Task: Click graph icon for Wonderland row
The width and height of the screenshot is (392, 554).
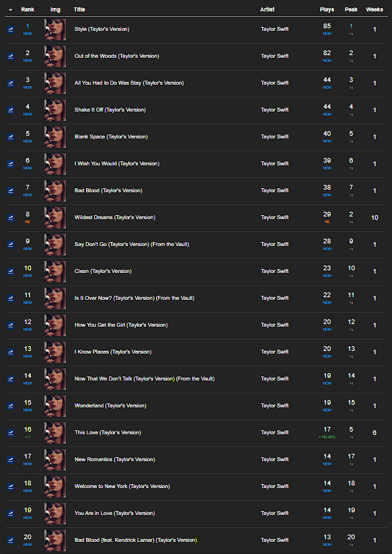Action: [10, 406]
